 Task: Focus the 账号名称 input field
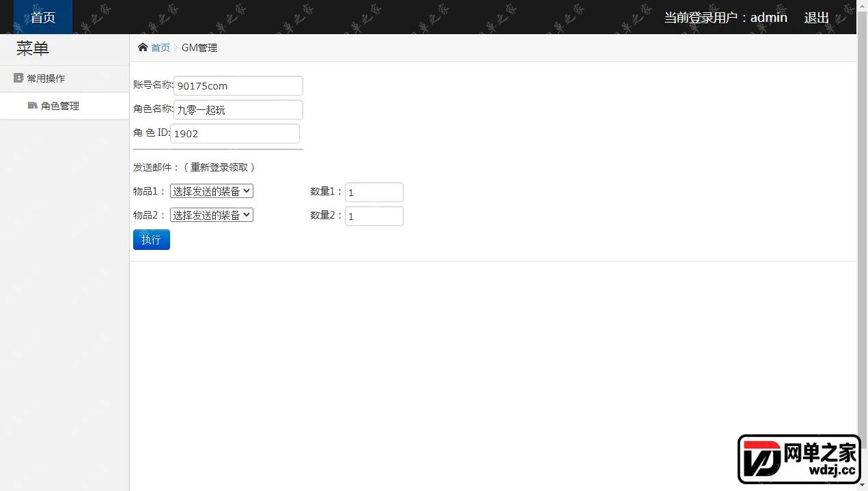click(238, 85)
